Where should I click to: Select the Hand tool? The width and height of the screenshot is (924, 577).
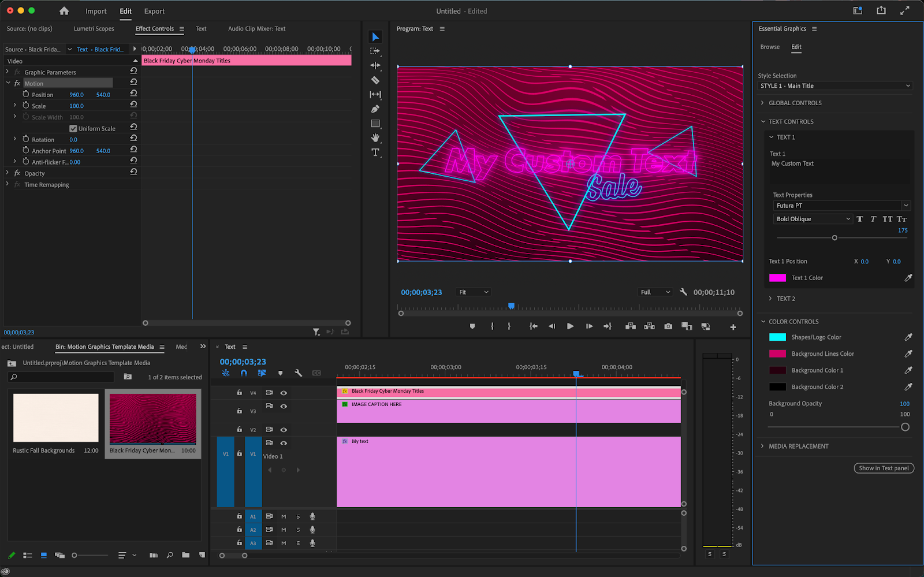(375, 137)
